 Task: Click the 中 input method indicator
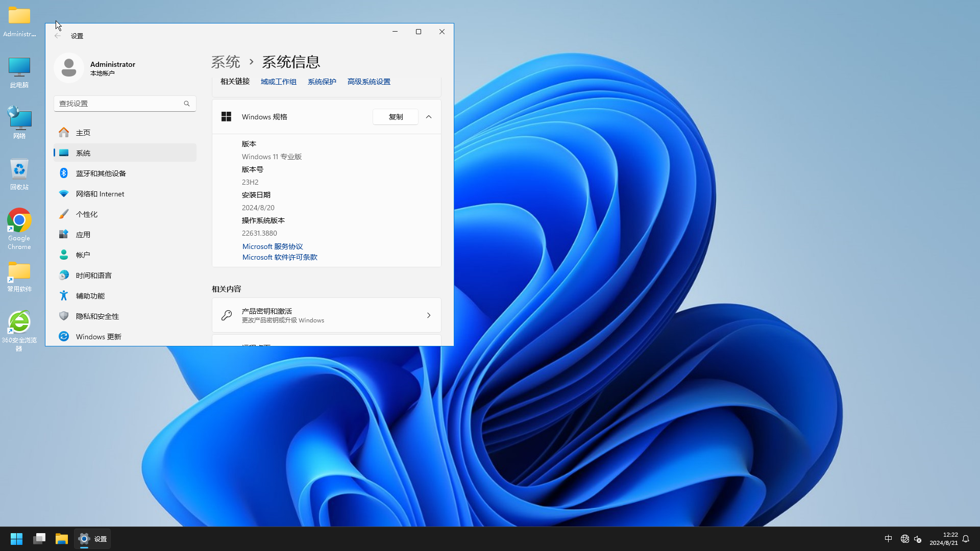point(888,539)
